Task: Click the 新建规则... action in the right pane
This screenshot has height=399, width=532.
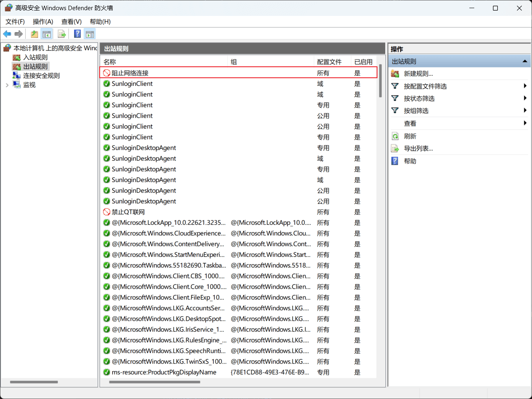Action: pyautogui.click(x=418, y=74)
